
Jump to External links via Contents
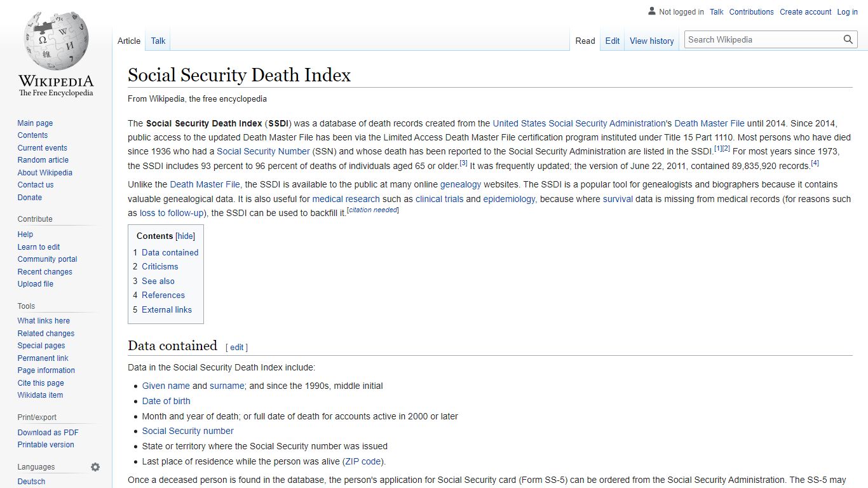(166, 309)
